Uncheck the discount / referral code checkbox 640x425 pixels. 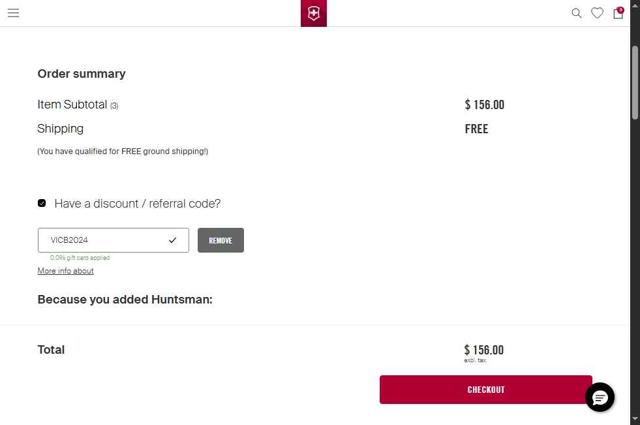click(x=42, y=203)
